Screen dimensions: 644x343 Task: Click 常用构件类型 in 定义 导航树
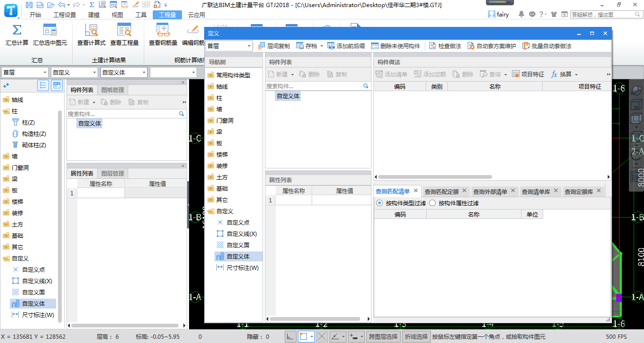233,75
